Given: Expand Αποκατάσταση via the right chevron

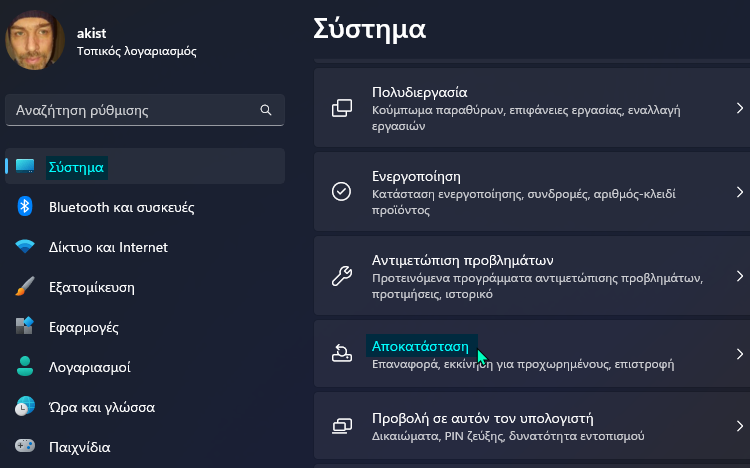Looking at the screenshot, I should 739,354.
